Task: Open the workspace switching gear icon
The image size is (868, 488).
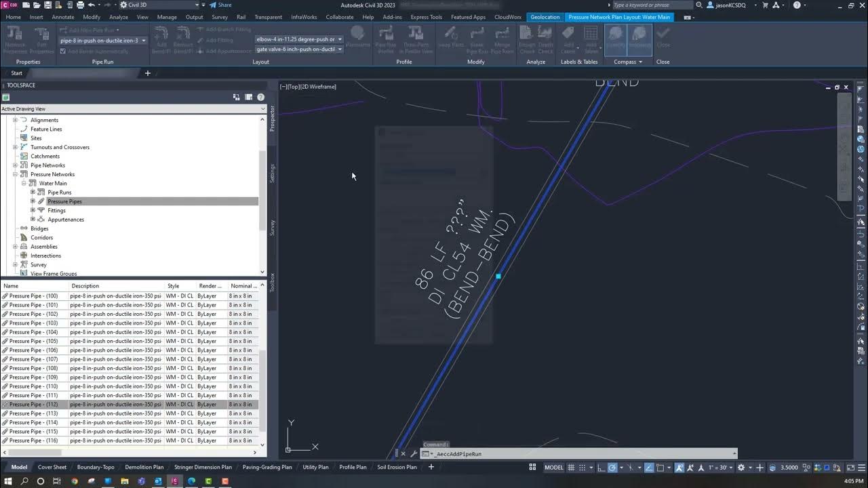Action: coord(741,468)
